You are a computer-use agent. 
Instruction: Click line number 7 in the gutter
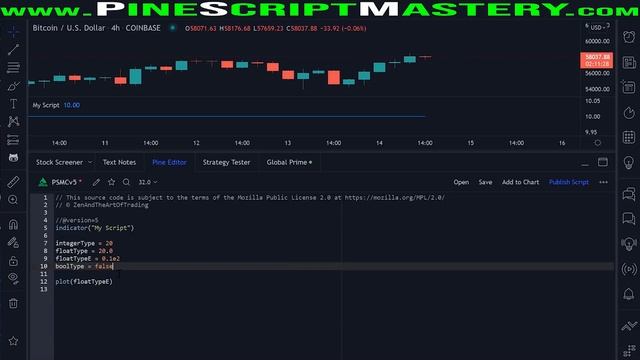[45, 243]
